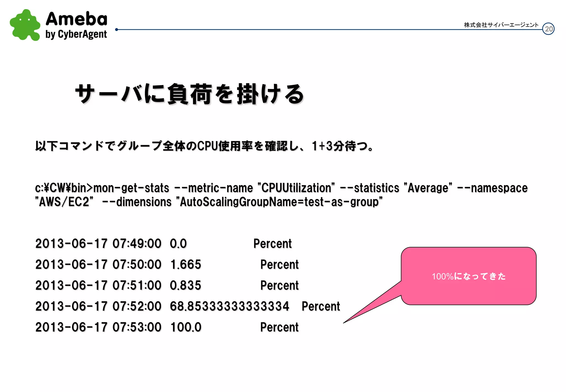The image size is (566, 392).
Task: Click timestamp 2013-06-17 07:50:00
Action: pyautogui.click(x=98, y=265)
